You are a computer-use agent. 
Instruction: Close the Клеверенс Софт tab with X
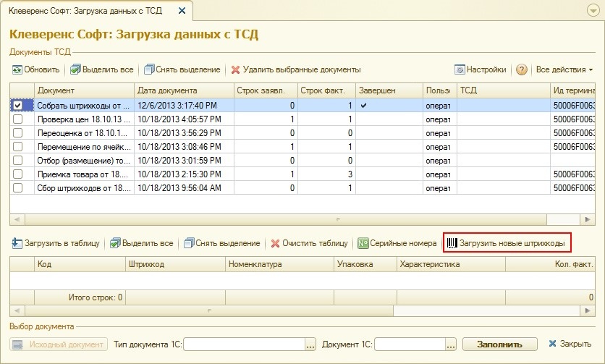click(182, 11)
